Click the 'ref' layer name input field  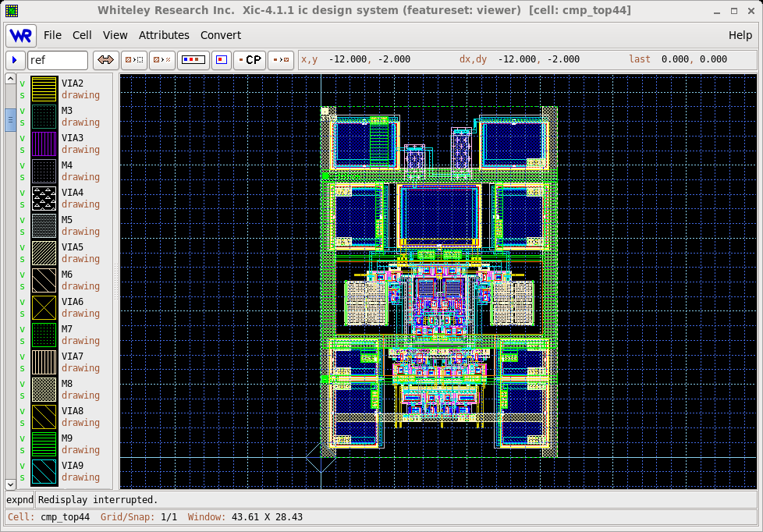(x=58, y=60)
